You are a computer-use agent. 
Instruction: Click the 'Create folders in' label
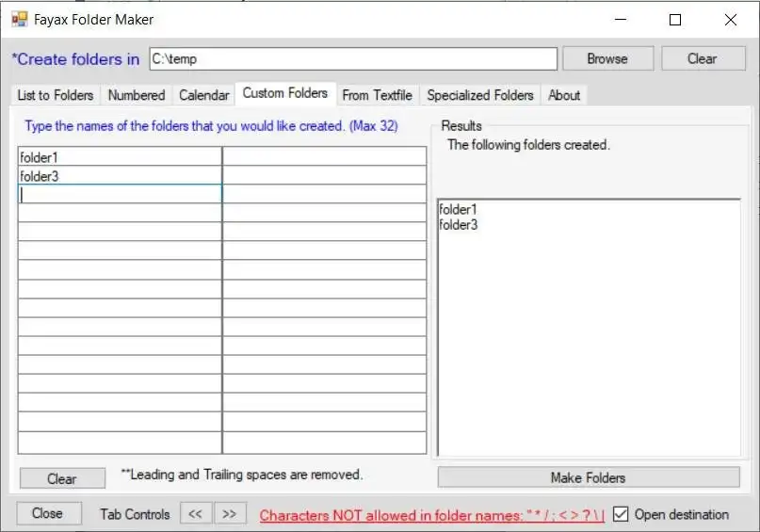click(76, 59)
